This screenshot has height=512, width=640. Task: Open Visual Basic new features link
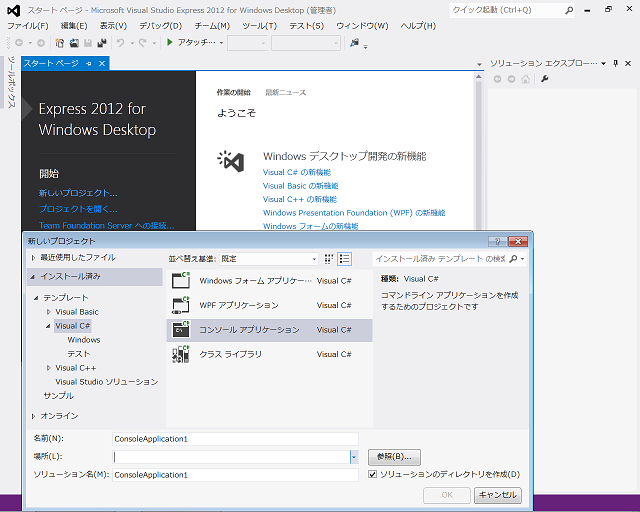pos(300,186)
